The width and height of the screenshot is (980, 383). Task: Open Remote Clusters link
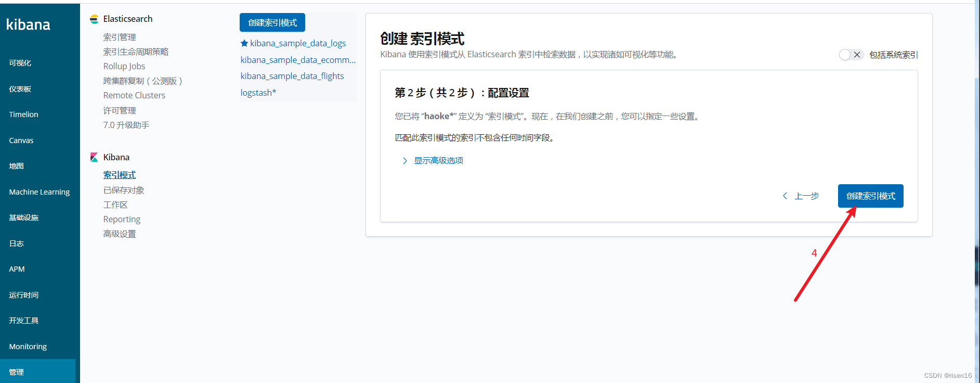134,95
